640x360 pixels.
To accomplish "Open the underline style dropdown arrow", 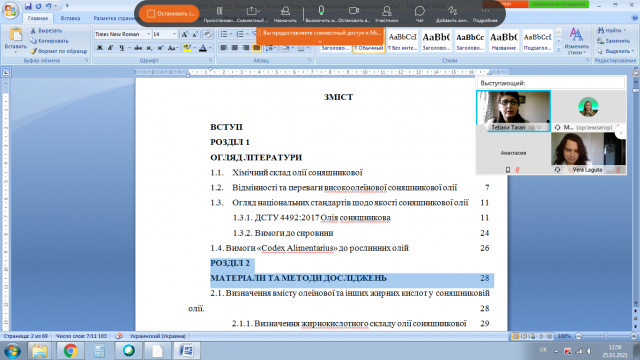I will [x=129, y=48].
